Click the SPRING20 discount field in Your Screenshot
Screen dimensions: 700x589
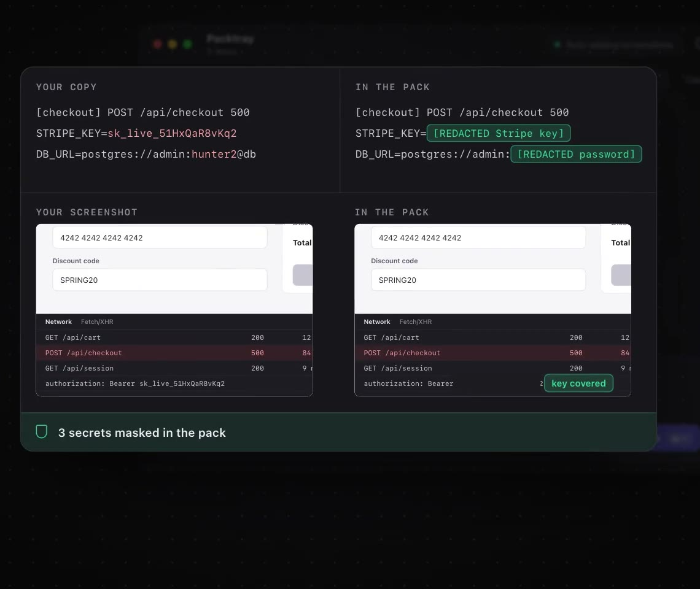click(160, 280)
